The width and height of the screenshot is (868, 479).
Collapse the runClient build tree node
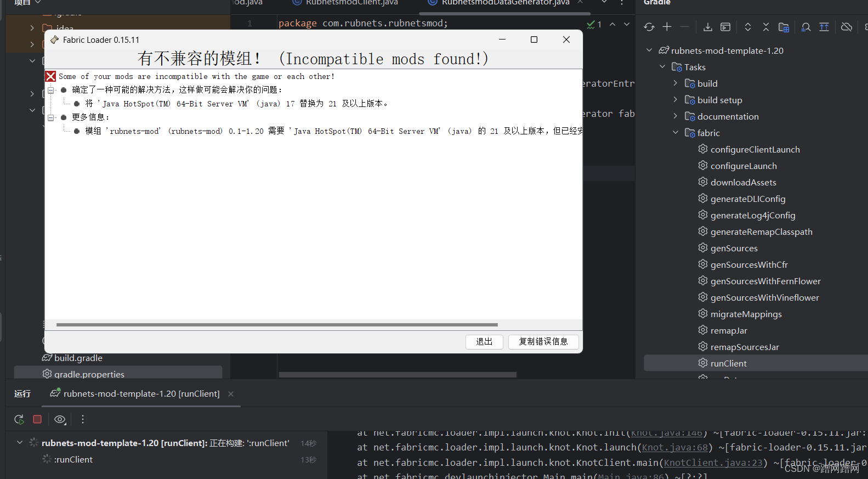pos(20,442)
